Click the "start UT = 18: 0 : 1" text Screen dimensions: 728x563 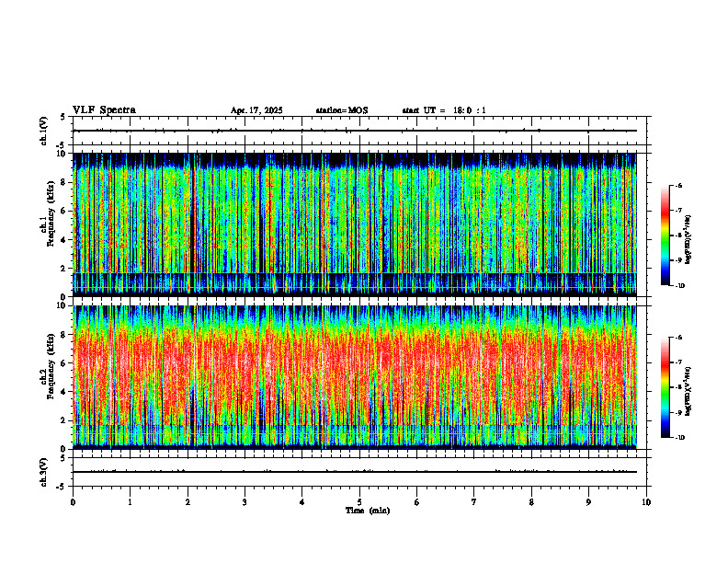(x=444, y=110)
